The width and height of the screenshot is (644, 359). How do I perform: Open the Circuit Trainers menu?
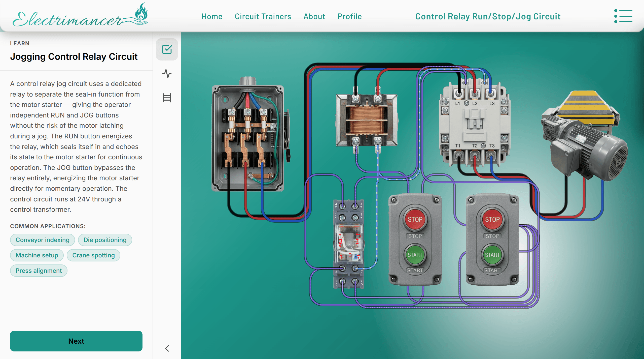pos(263,16)
